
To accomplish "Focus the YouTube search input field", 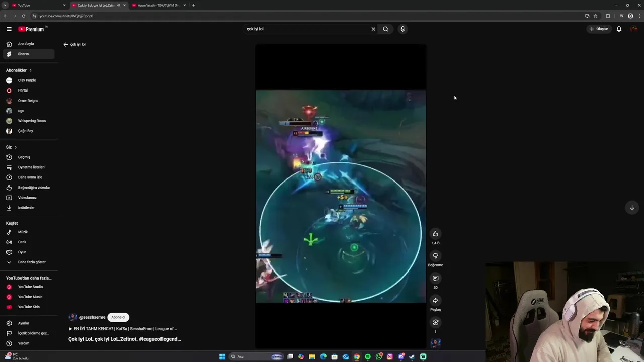I will (x=307, y=29).
